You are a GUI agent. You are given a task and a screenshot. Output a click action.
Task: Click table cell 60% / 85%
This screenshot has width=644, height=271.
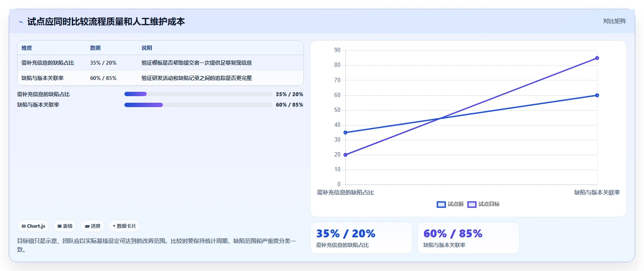click(103, 78)
